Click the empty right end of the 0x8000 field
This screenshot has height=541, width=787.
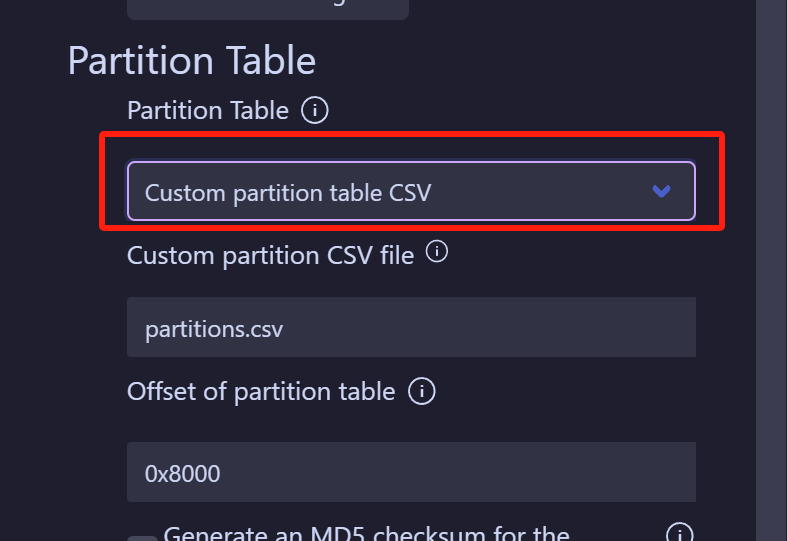[x=640, y=472]
